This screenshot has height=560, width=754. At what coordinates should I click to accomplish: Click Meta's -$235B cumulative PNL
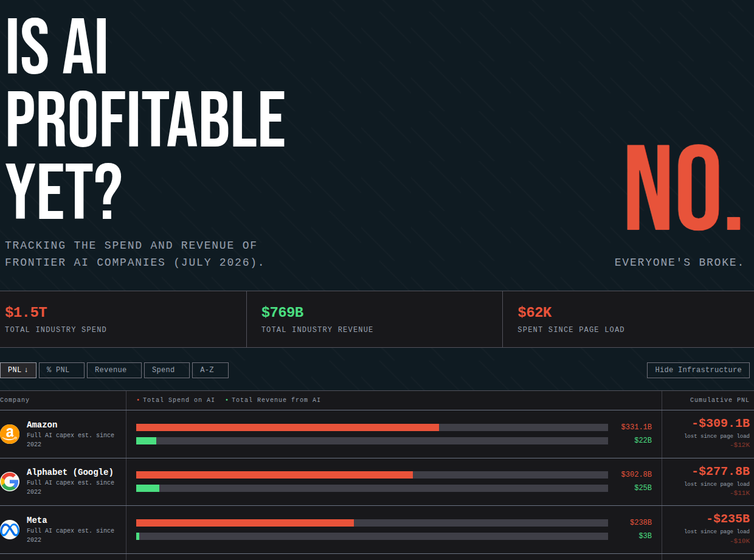pyautogui.click(x=728, y=519)
